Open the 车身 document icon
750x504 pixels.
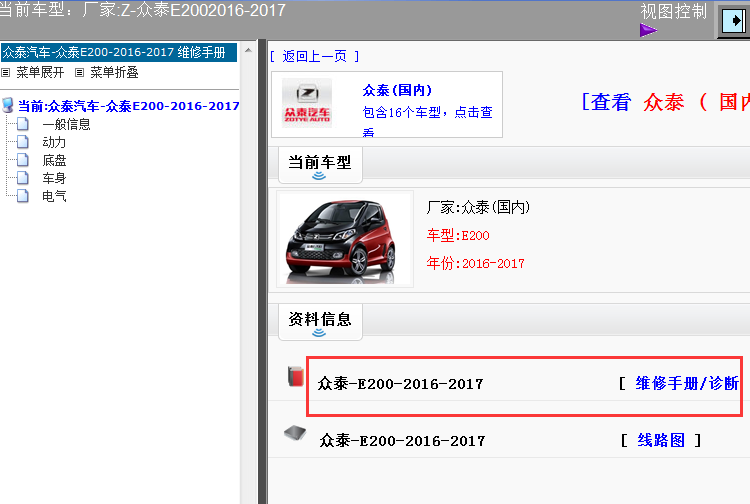(x=22, y=178)
